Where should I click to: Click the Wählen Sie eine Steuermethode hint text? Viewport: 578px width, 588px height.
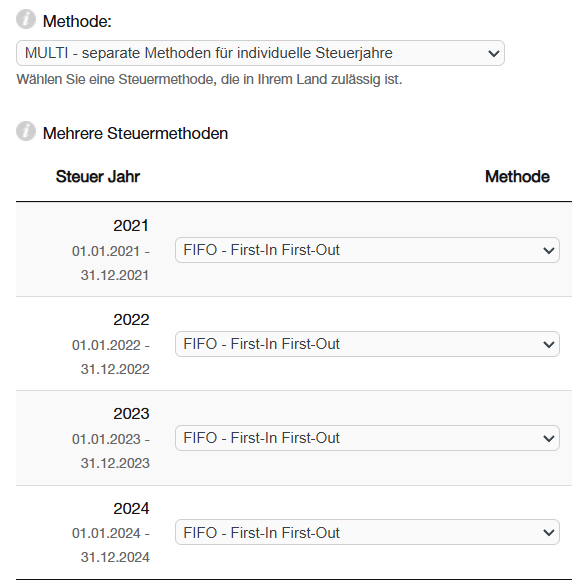(209, 80)
